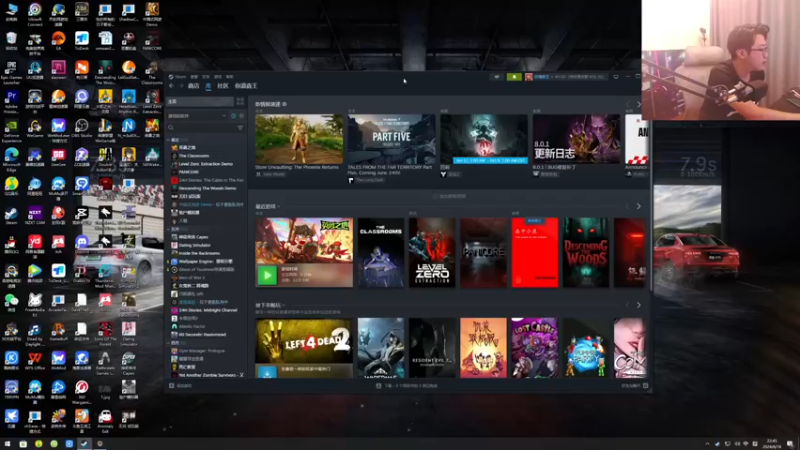Image resolution: width=800 pixels, height=450 pixels.
Task: Open Steam desktop shortcut icon
Action: click(x=11, y=215)
